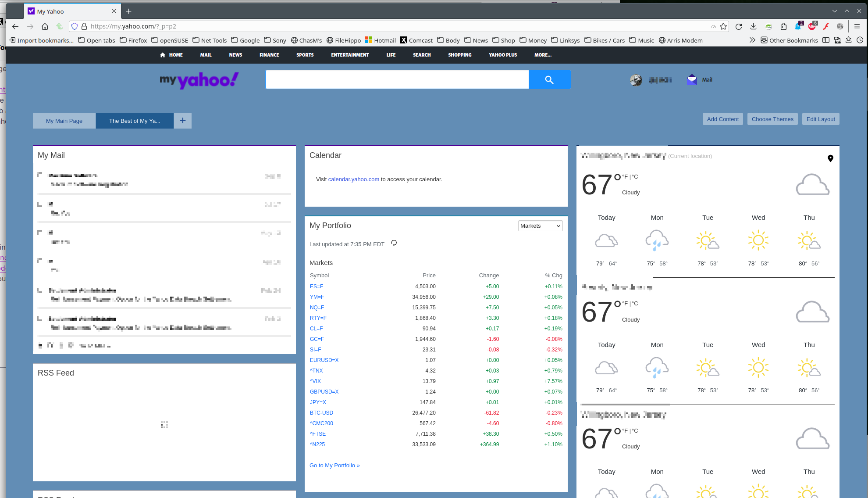Viewport: 868px width, 498px height.
Task: Open the Bikes / Cars bookmarks folder
Action: 605,40
